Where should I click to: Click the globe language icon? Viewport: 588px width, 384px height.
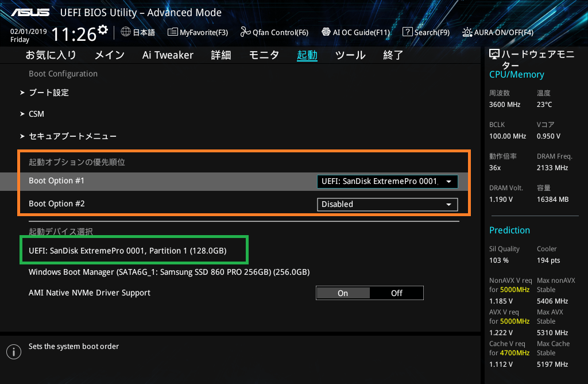tap(126, 32)
